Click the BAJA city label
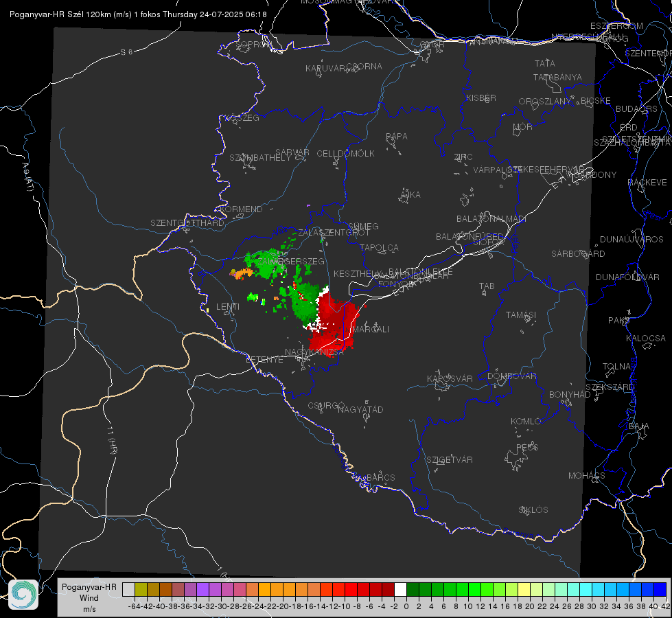The image size is (672, 618). point(639,426)
